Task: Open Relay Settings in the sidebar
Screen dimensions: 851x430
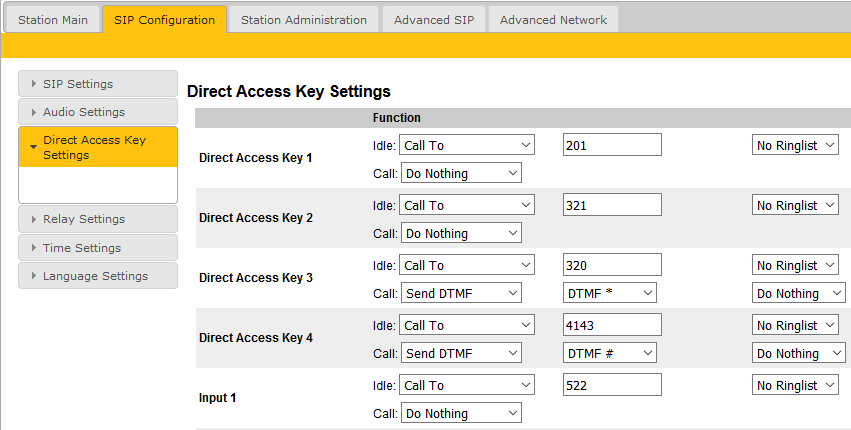Action: [97, 219]
